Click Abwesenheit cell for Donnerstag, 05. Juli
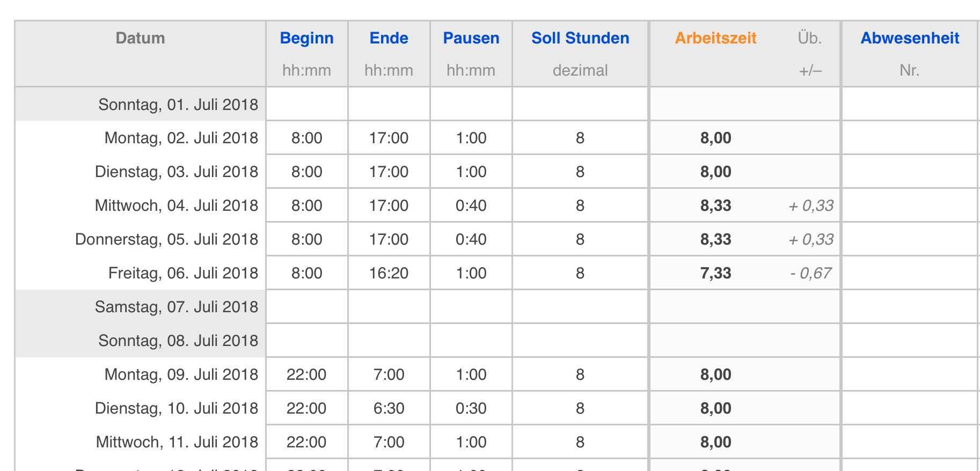The image size is (980, 471). [909, 239]
